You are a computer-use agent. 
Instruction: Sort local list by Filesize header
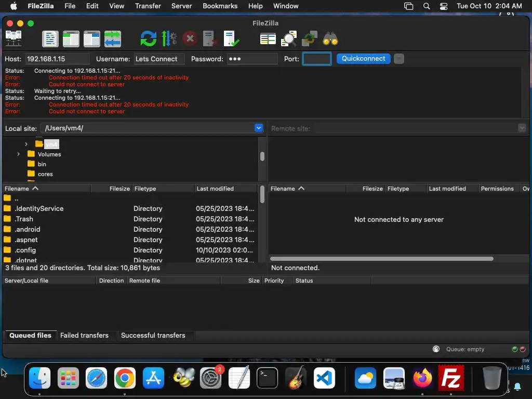tap(111, 189)
